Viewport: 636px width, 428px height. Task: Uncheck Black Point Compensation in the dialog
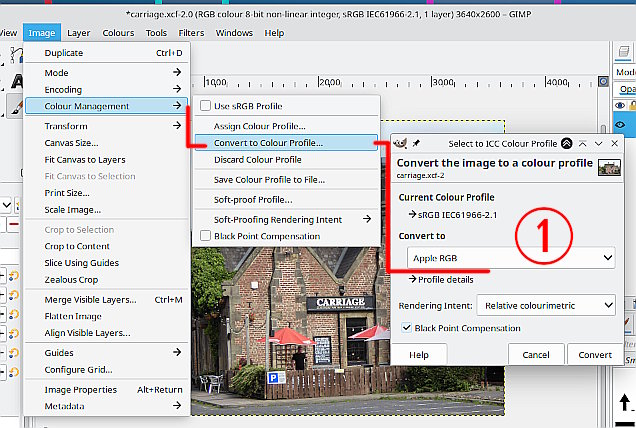(406, 328)
